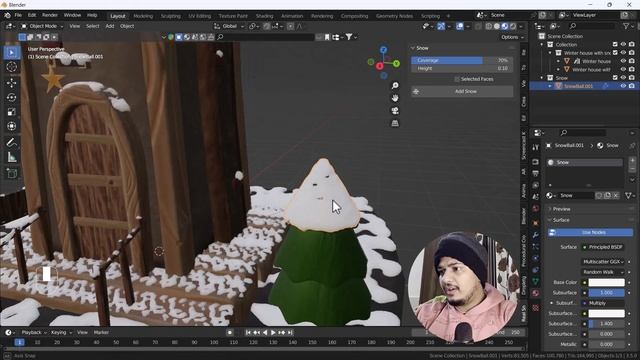Open the Output properties tab icon
This screenshot has width=640, height=360.
click(536, 173)
